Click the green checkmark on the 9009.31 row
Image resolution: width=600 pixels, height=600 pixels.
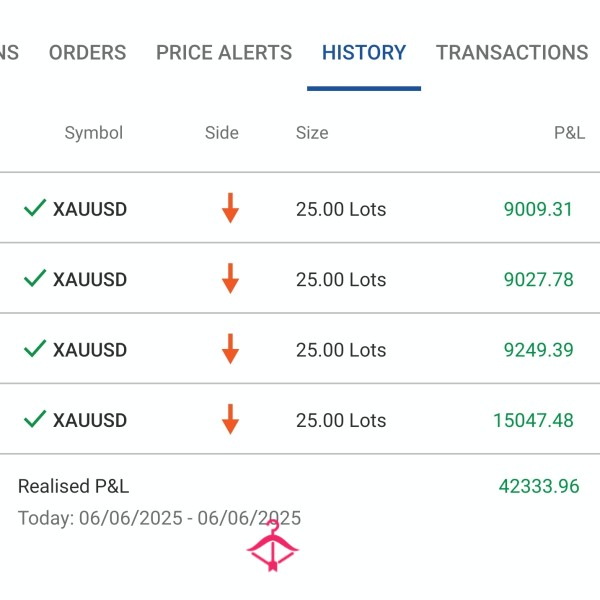click(35, 208)
